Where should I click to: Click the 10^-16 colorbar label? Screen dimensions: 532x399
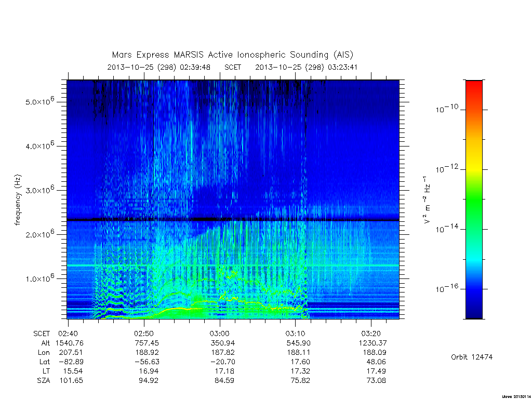[x=447, y=288]
